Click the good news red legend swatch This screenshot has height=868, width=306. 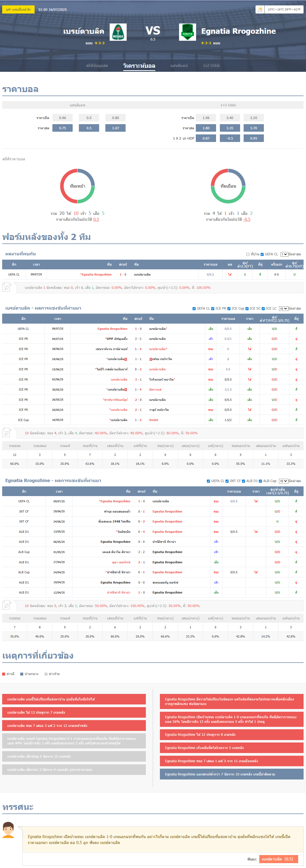point(4,674)
